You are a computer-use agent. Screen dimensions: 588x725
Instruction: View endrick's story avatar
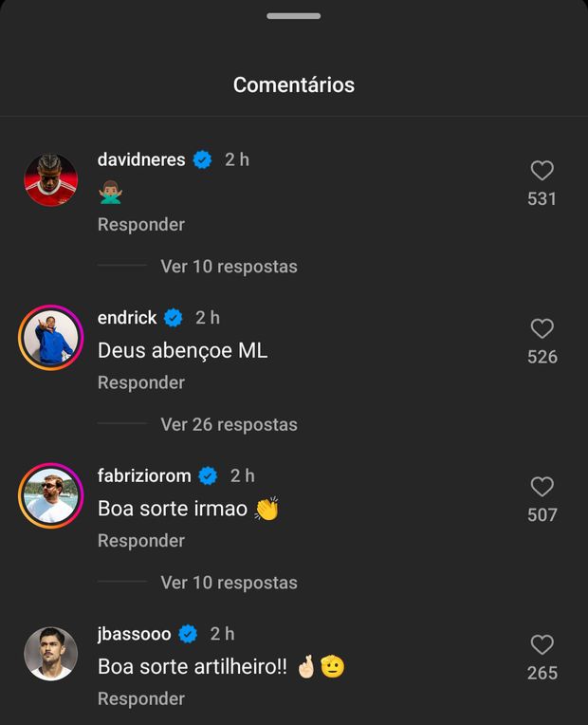pyautogui.click(x=50, y=338)
